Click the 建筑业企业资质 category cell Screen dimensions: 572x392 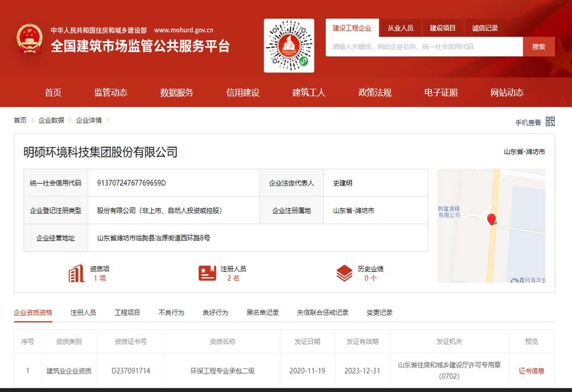[69, 371]
